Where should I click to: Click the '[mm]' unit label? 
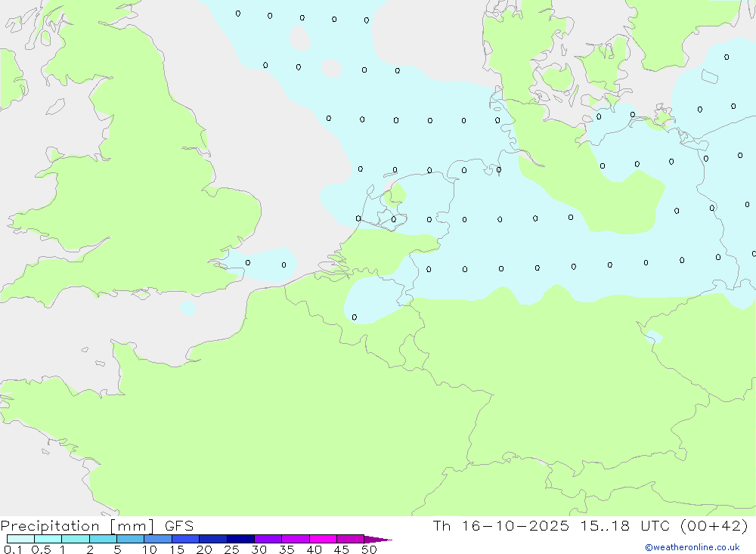(132, 526)
